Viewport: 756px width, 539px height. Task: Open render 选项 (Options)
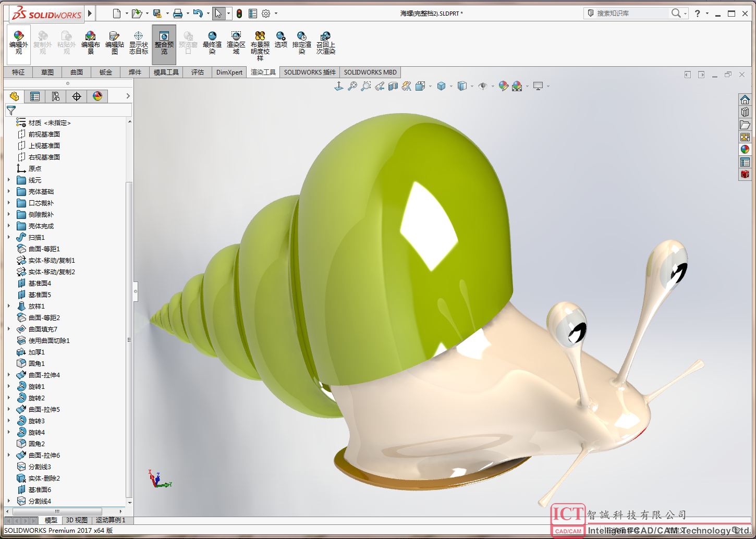click(x=281, y=40)
